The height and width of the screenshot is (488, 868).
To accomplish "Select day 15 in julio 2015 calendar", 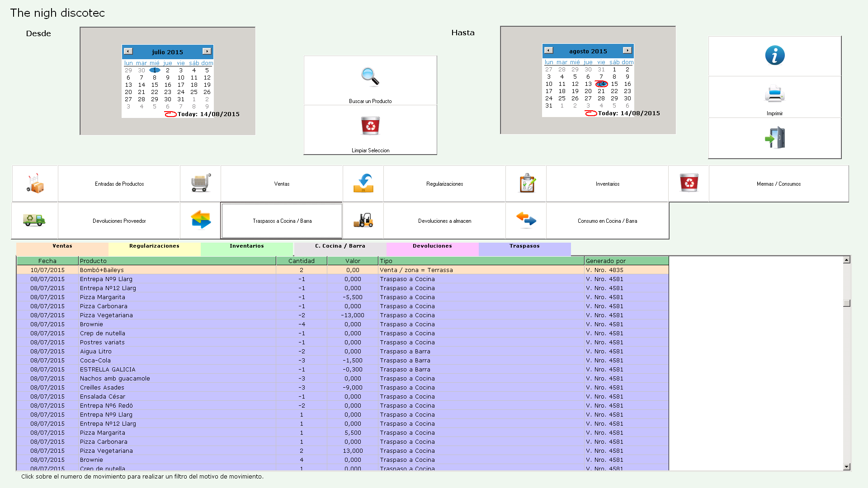I will pyautogui.click(x=155, y=85).
